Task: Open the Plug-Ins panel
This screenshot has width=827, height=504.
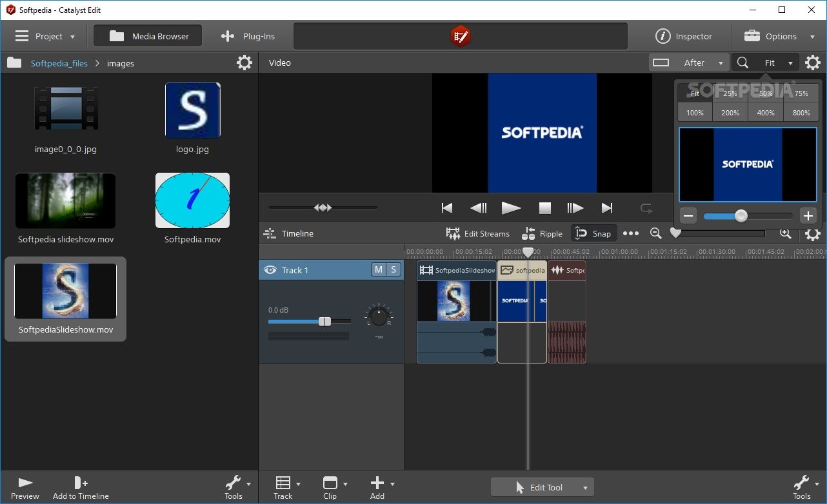Action: [248, 36]
